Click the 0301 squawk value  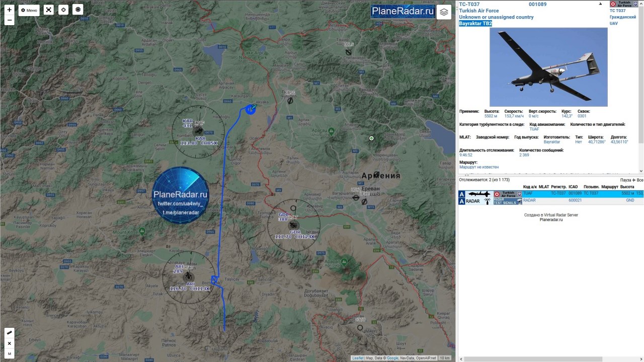click(582, 116)
